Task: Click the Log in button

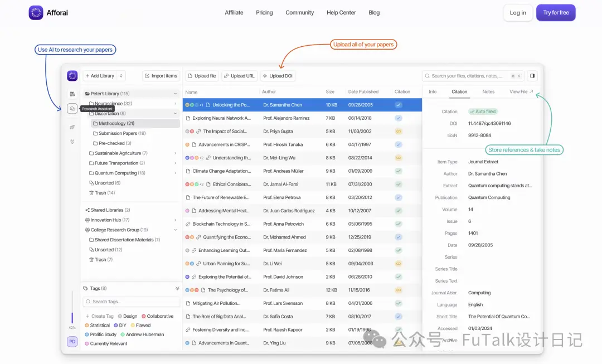Action: [518, 13]
